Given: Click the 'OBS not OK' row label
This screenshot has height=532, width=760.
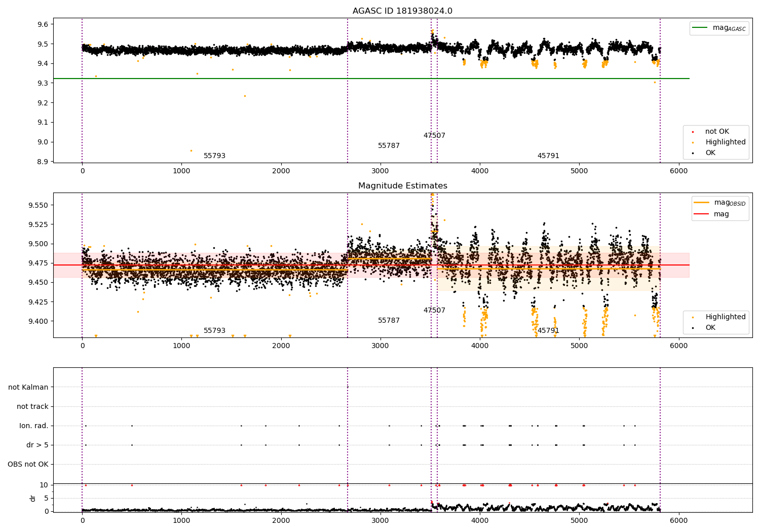Looking at the screenshot, I should pos(28,465).
